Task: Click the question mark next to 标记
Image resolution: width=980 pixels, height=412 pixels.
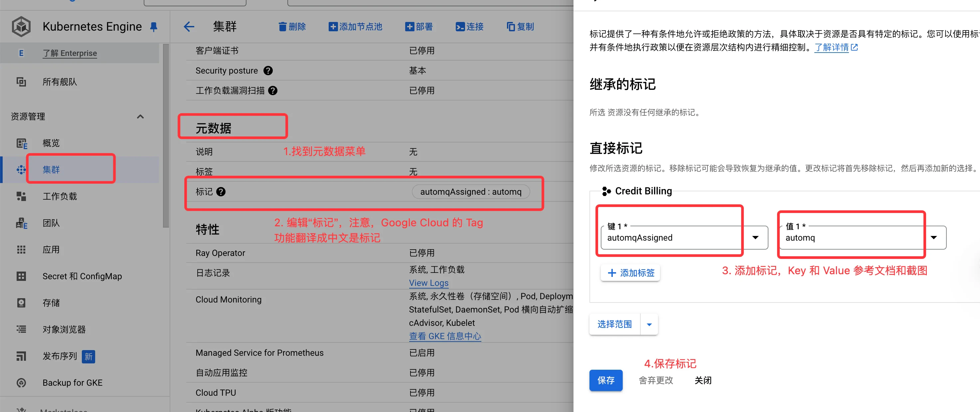Action: [221, 192]
